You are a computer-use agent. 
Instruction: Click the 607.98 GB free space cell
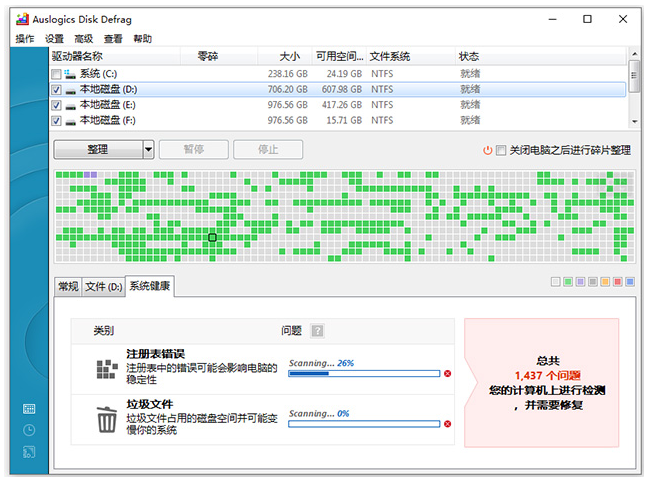tap(342, 90)
